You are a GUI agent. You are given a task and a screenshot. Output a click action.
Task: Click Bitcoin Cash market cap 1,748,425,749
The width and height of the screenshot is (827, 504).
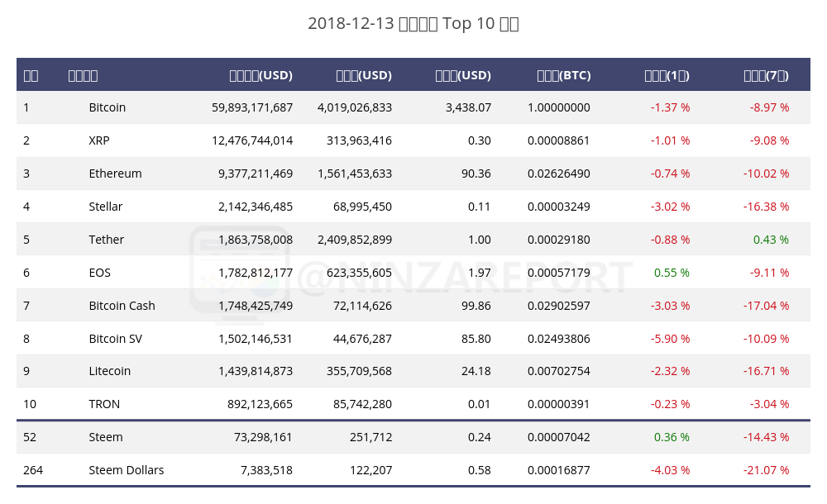point(256,306)
